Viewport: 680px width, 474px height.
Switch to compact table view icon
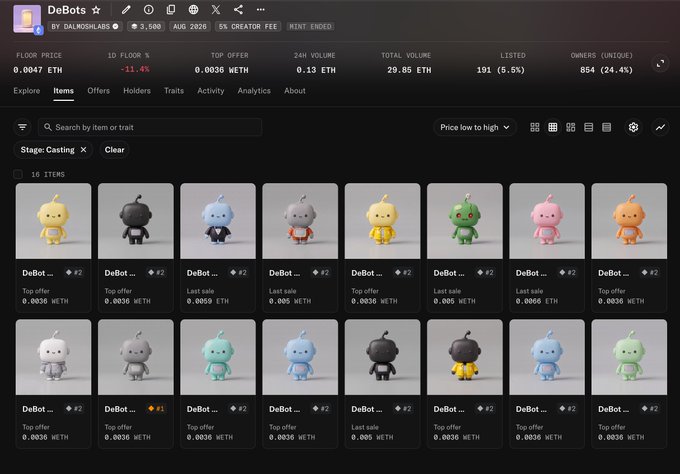(607, 127)
